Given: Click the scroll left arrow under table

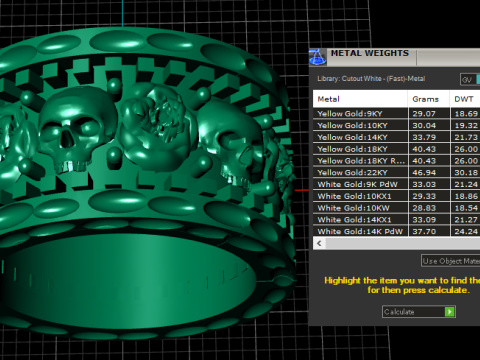Looking at the screenshot, I should [319, 243].
